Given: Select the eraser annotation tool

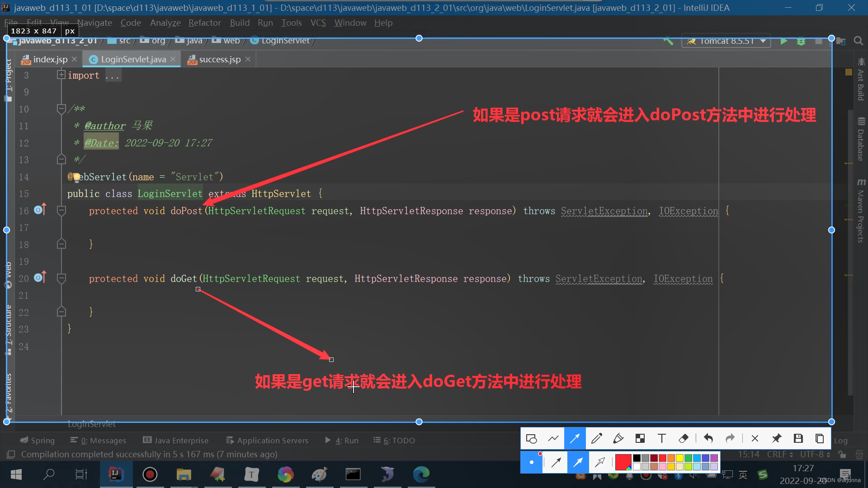Looking at the screenshot, I should pyautogui.click(x=683, y=438).
